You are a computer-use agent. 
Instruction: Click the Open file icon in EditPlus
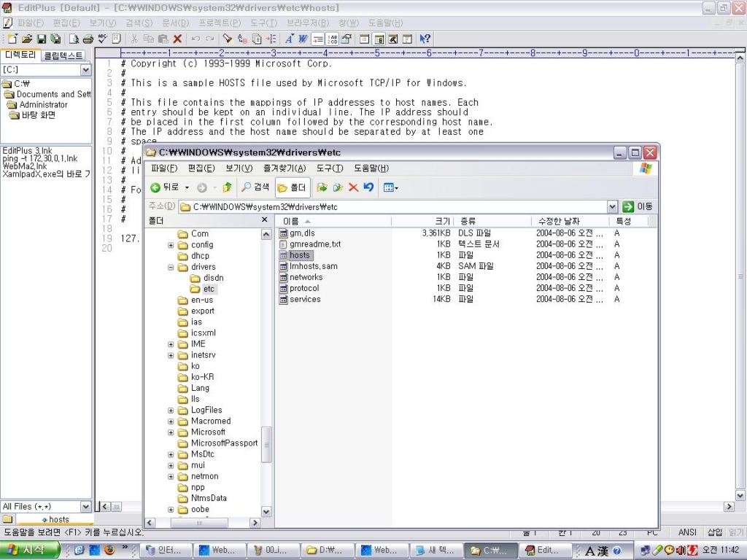[x=27, y=39]
